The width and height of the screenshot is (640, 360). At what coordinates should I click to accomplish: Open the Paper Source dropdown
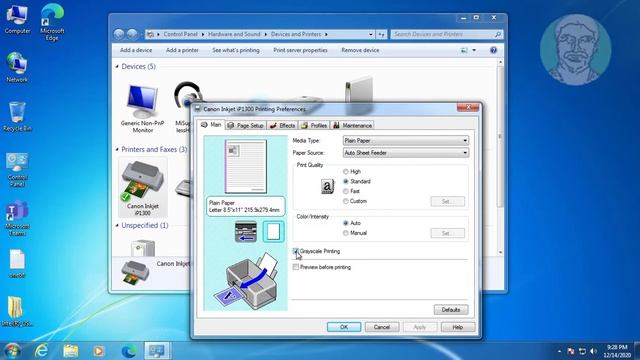(406, 153)
